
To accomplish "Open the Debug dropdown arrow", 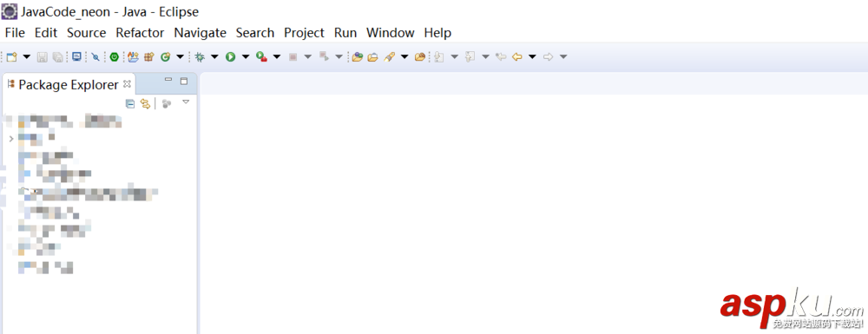I will [214, 56].
